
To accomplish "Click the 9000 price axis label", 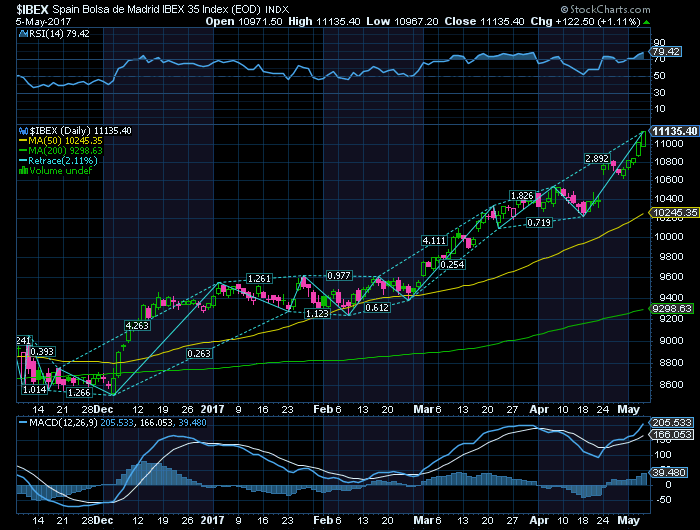I will point(669,341).
